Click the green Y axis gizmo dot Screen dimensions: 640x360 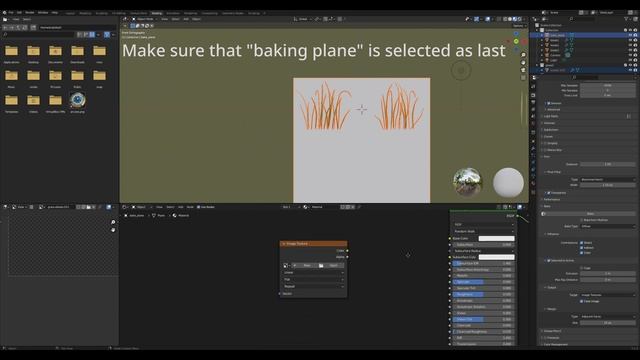click(x=516, y=41)
